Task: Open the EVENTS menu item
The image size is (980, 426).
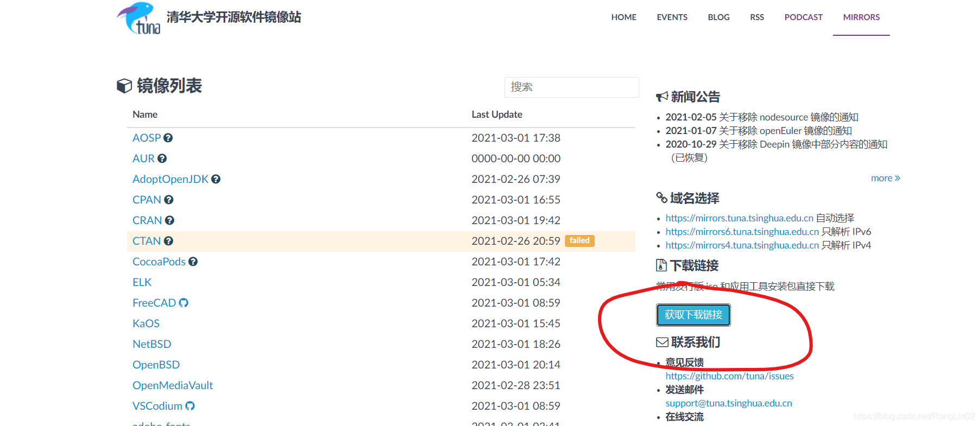Action: 672,17
